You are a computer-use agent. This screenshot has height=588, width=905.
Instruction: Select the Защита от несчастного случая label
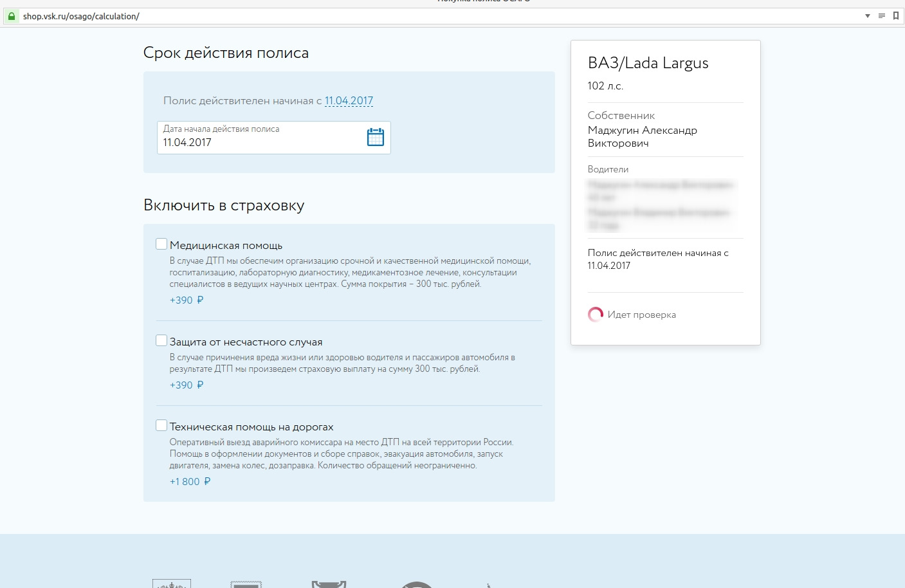(246, 342)
